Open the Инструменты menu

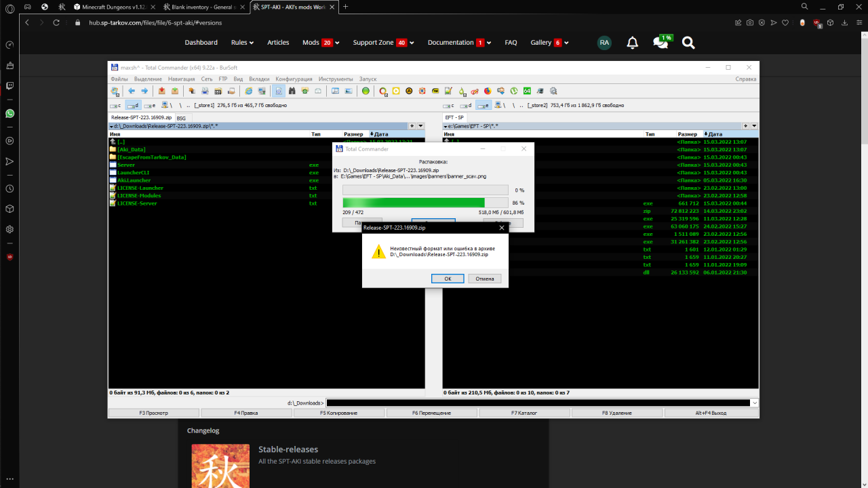point(336,79)
